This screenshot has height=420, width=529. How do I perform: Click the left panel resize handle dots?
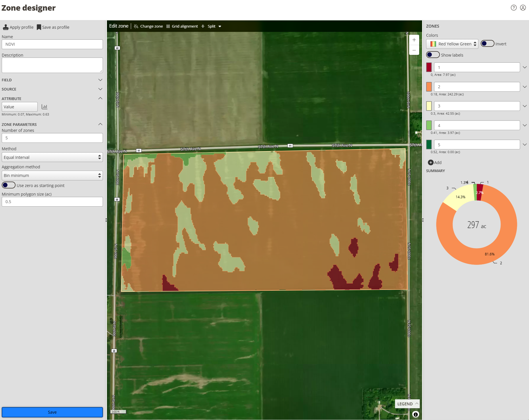click(106, 220)
